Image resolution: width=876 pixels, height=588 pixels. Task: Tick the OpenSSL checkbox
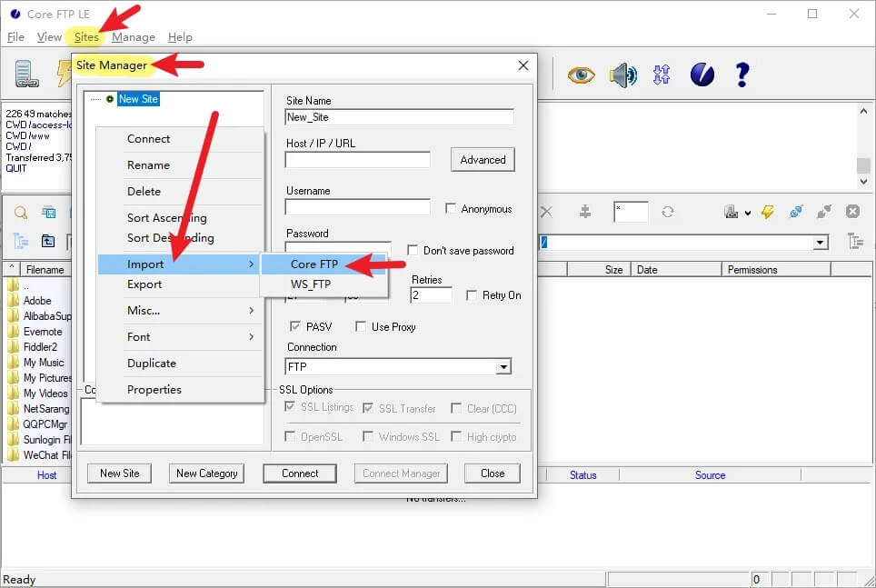pyautogui.click(x=289, y=436)
